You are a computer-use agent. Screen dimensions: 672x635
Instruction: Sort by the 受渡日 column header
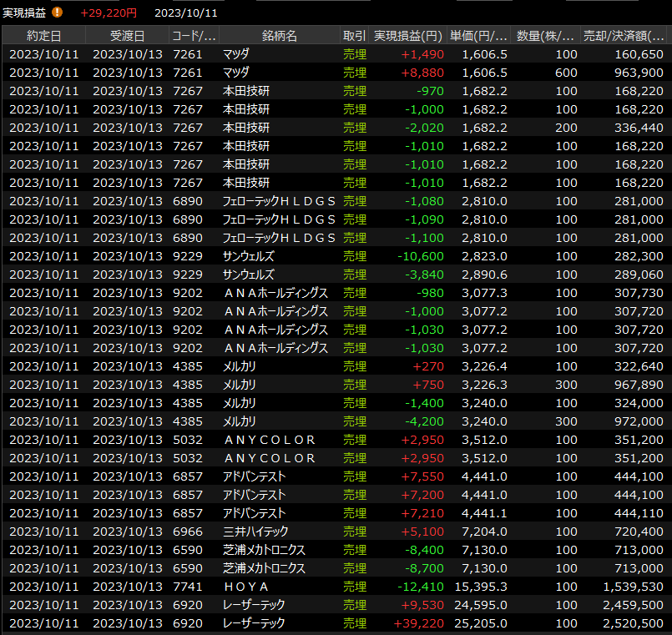127,36
